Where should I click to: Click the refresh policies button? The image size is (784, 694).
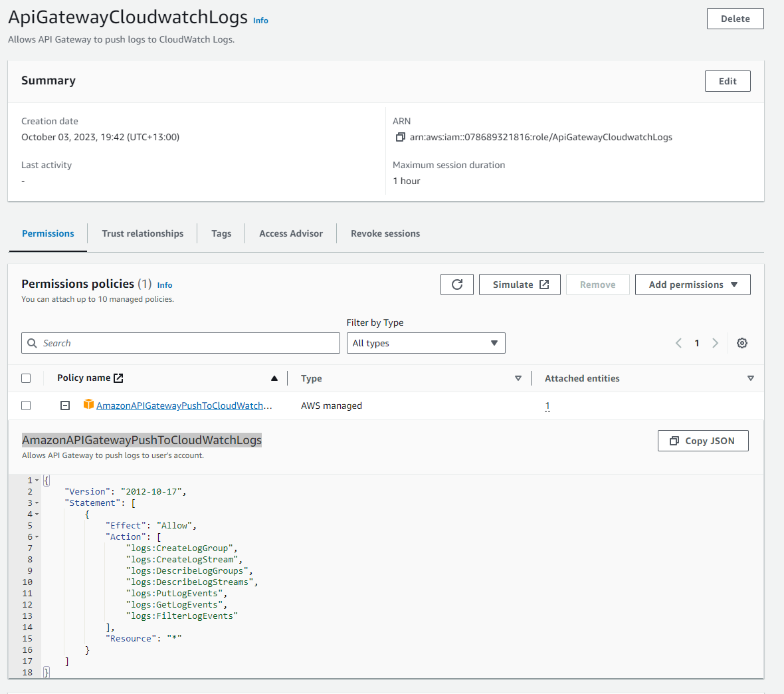point(456,285)
